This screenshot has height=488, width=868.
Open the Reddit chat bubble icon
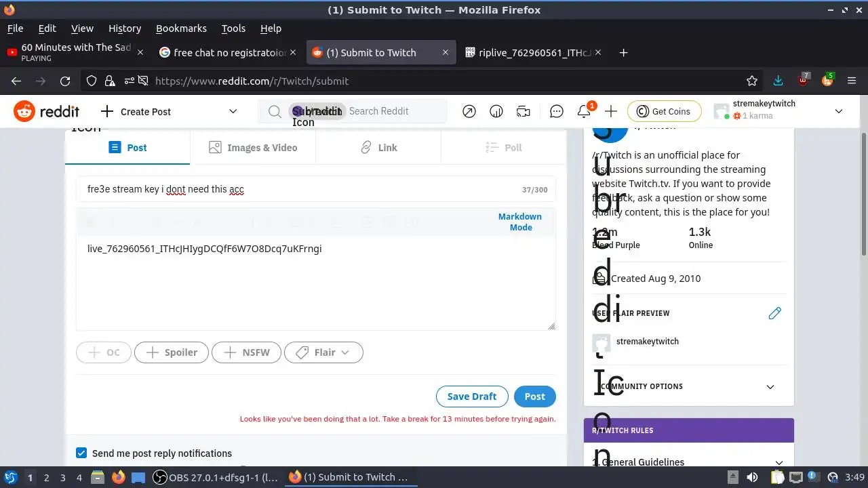pos(557,111)
